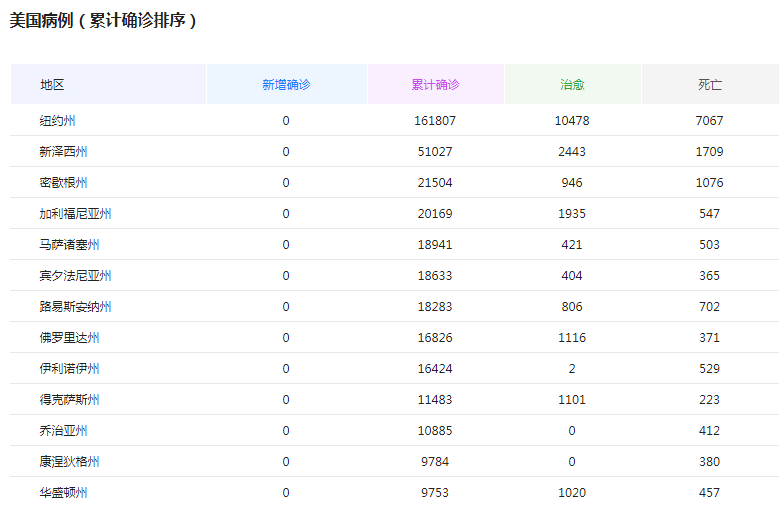Select the 康涅狄格州 row name
The image size is (784, 506).
tap(70, 462)
